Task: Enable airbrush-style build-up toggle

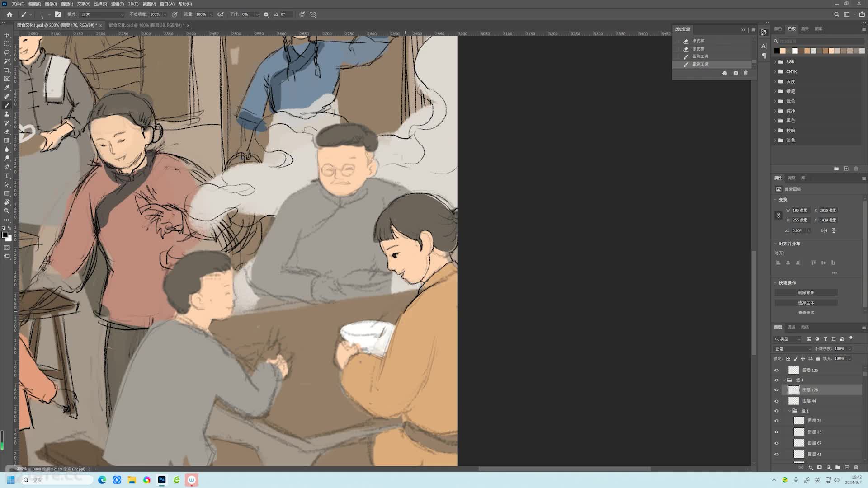Action: (221, 14)
